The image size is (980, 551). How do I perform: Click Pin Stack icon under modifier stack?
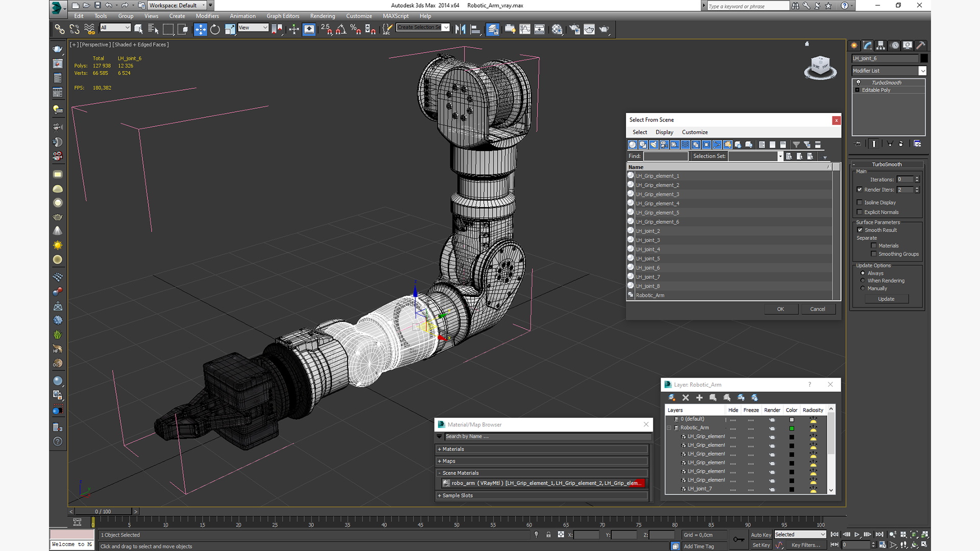(x=857, y=144)
